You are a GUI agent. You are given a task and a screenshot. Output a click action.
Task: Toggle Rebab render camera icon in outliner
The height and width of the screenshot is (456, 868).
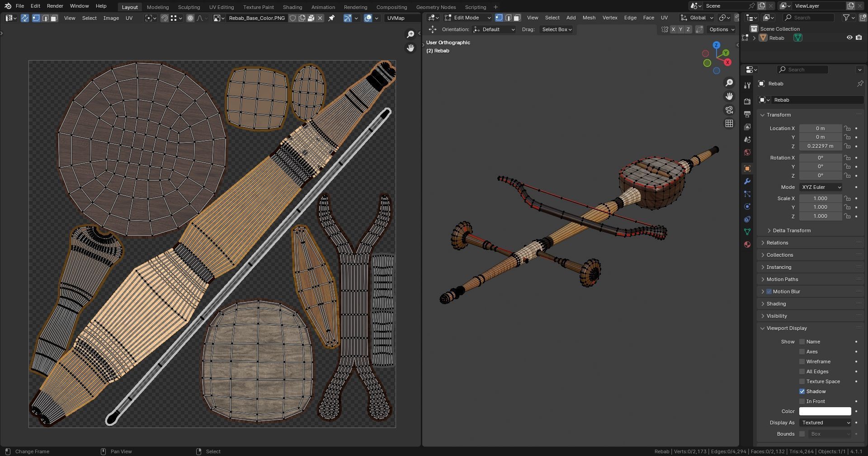pyautogui.click(x=859, y=38)
